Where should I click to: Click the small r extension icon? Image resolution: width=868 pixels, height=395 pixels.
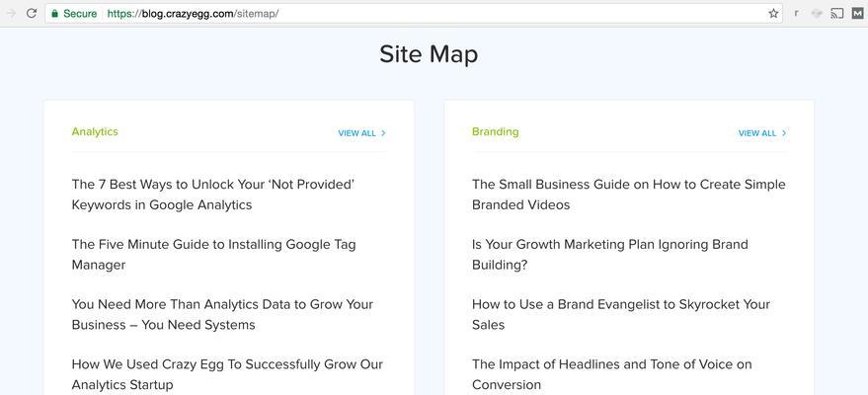pos(797,13)
